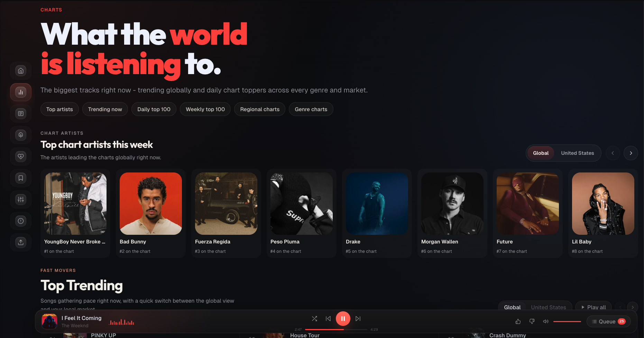Click the upload sidebar icon
Viewport: 644px width, 338px height.
[21, 242]
